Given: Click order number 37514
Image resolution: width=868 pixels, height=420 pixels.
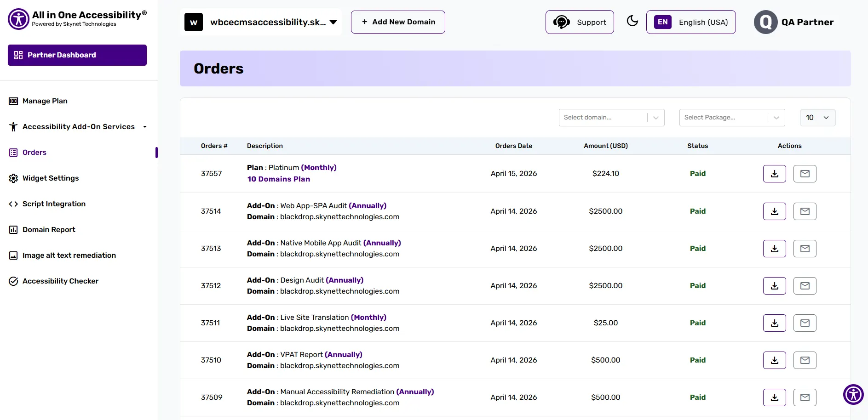Looking at the screenshot, I should click(211, 211).
